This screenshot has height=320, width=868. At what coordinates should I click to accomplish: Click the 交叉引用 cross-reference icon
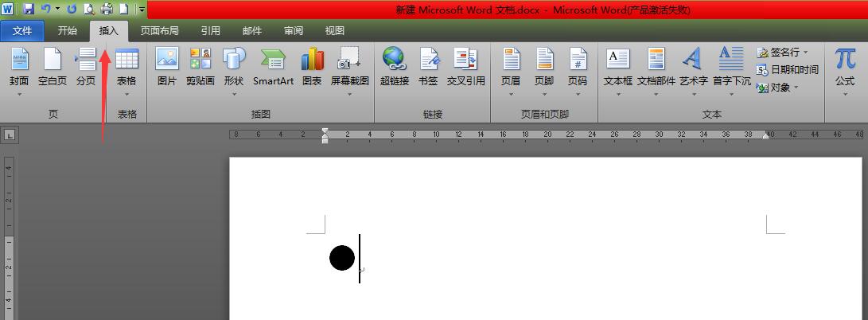tap(465, 67)
